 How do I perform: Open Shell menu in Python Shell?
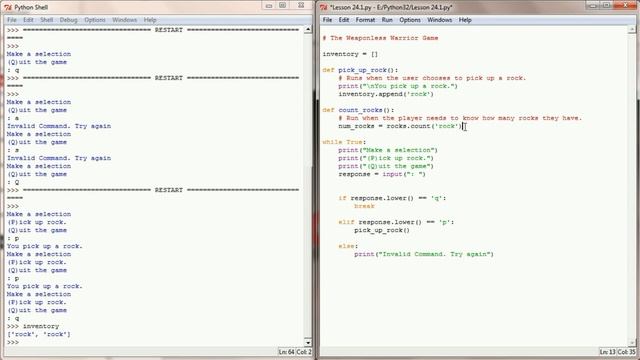point(47,20)
